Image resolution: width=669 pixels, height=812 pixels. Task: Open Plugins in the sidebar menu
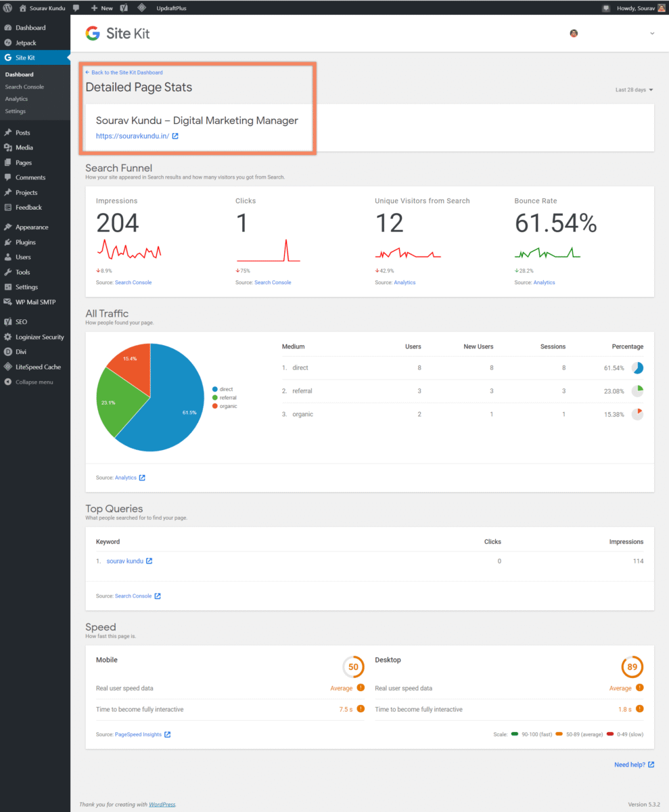pos(26,242)
